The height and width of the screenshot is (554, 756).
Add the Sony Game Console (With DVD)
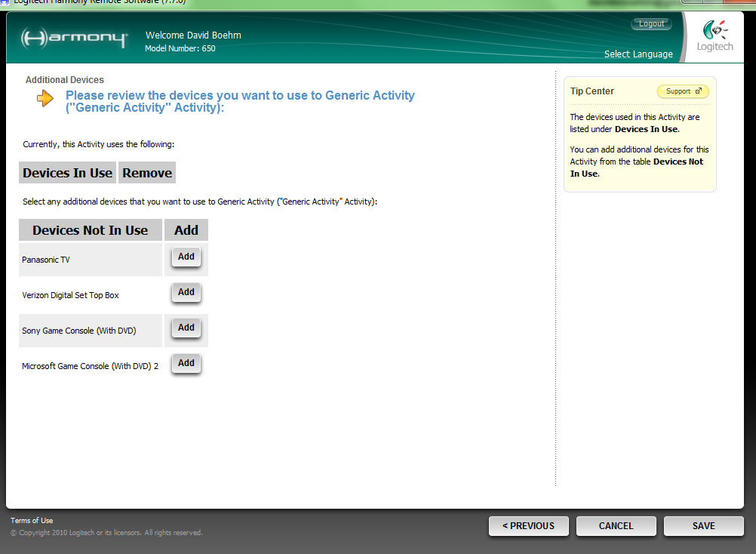pos(186,328)
